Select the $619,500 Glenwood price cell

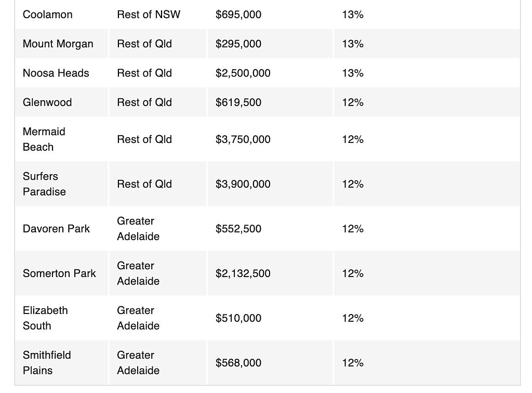coord(270,102)
